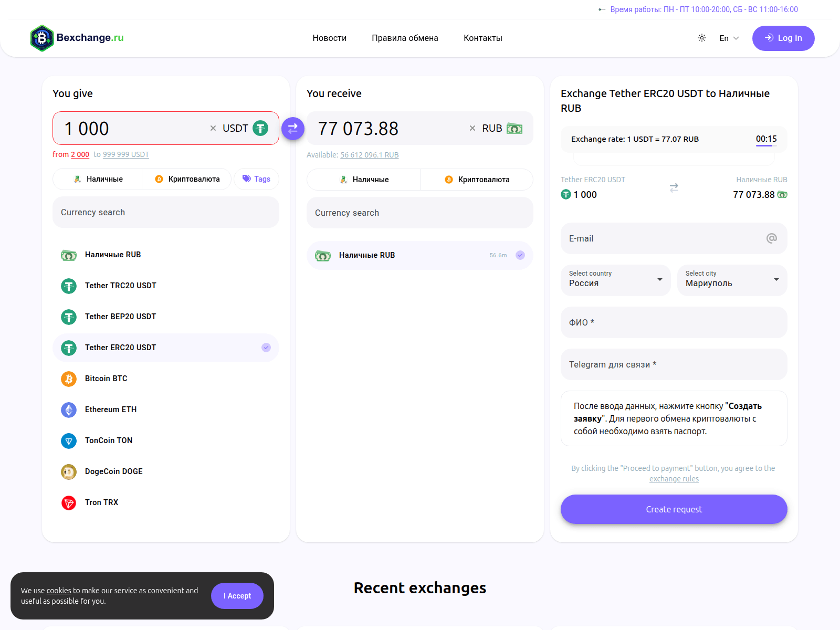This screenshot has width=840, height=630.
Task: Select Наличные tab in You give
Action: point(98,179)
